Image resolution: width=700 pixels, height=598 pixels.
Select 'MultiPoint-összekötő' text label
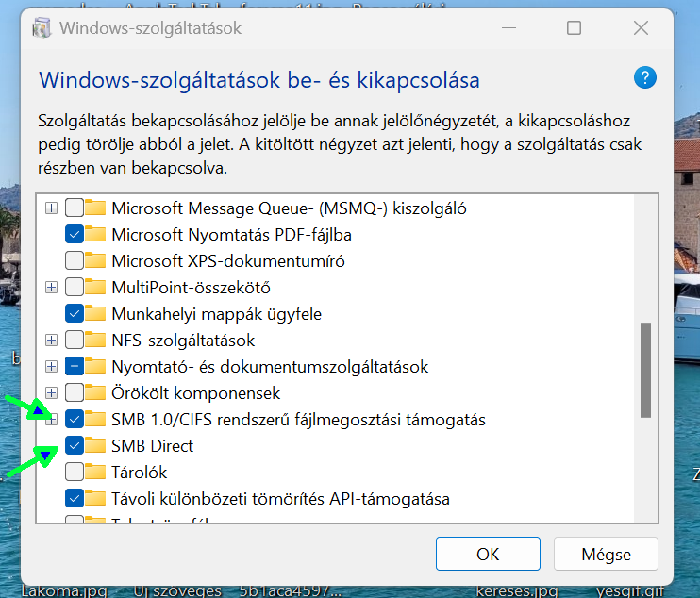coord(192,288)
